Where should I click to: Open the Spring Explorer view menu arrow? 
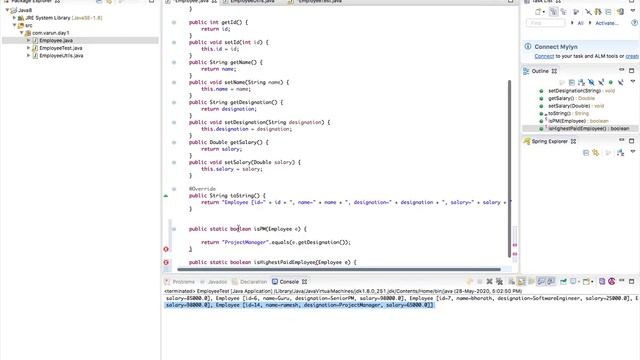[633, 152]
